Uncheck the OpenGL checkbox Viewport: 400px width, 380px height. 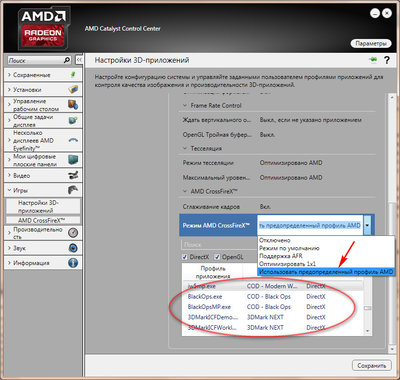217,257
